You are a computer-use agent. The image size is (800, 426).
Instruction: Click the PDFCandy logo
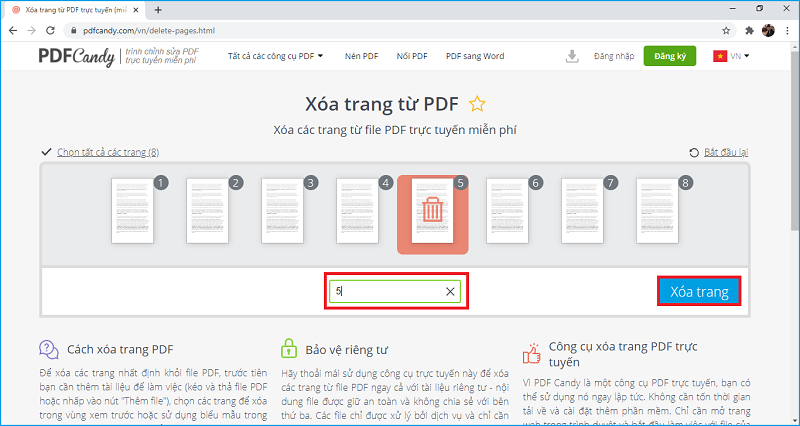click(77, 57)
